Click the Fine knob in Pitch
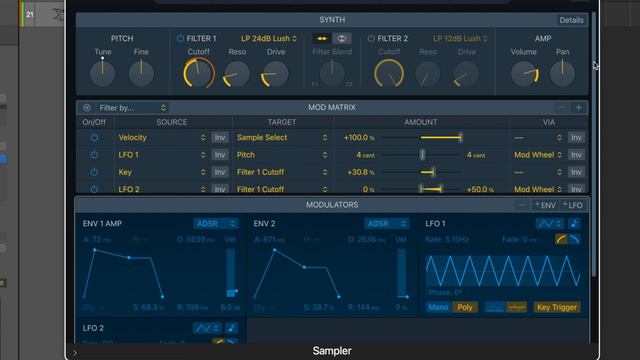This screenshot has height=360, width=640. click(141, 73)
